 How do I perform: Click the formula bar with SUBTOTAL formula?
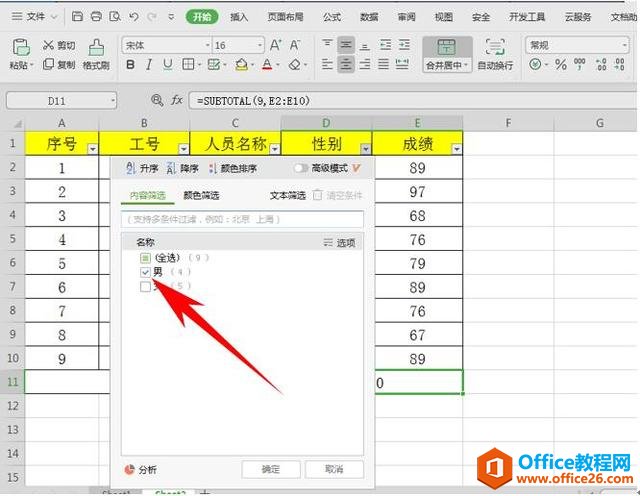[412, 100]
